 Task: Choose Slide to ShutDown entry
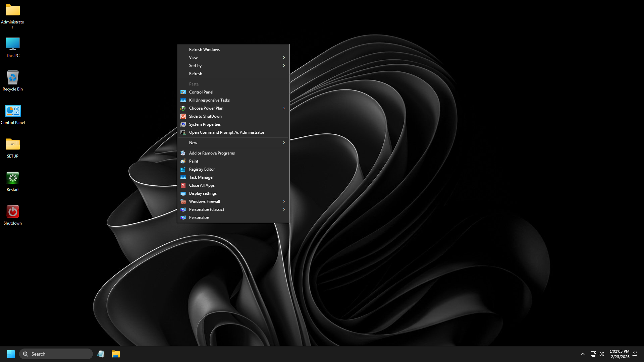point(233,116)
